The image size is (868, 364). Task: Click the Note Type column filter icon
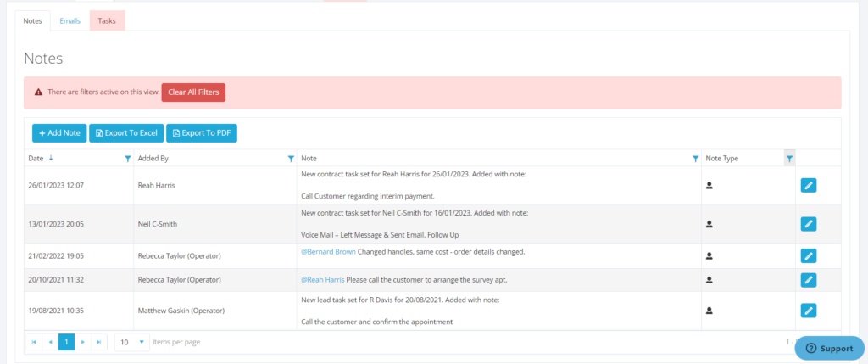[x=789, y=159]
